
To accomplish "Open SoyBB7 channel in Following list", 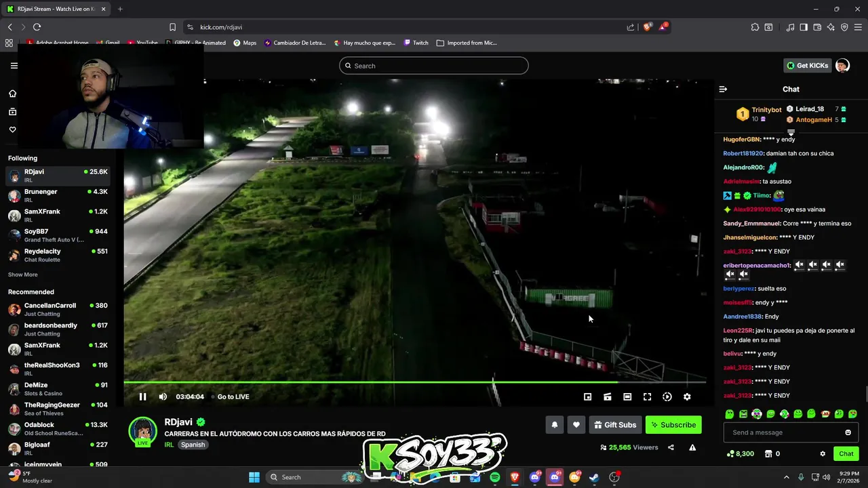I will [x=58, y=235].
